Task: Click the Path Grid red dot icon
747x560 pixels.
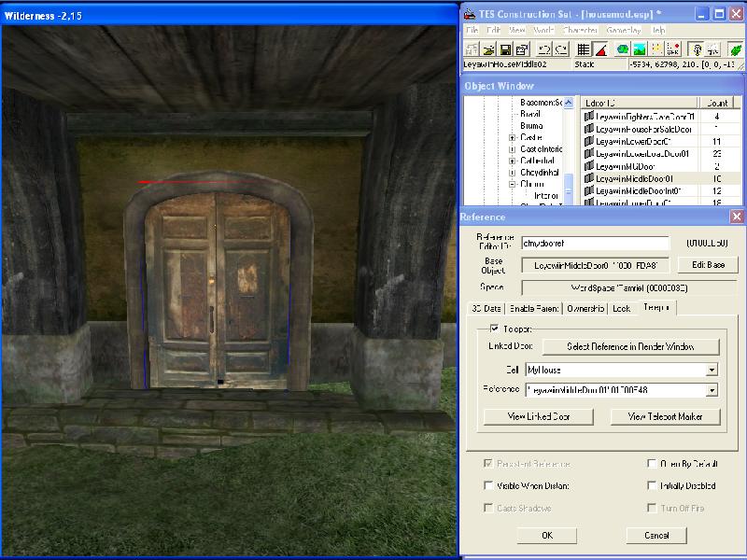Action: pyautogui.click(x=673, y=49)
